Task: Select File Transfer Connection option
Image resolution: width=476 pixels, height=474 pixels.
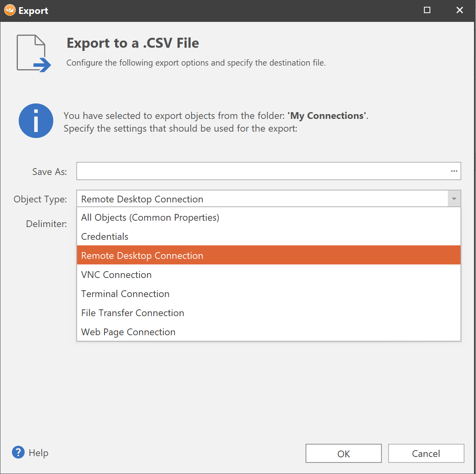Action: pyautogui.click(x=133, y=313)
